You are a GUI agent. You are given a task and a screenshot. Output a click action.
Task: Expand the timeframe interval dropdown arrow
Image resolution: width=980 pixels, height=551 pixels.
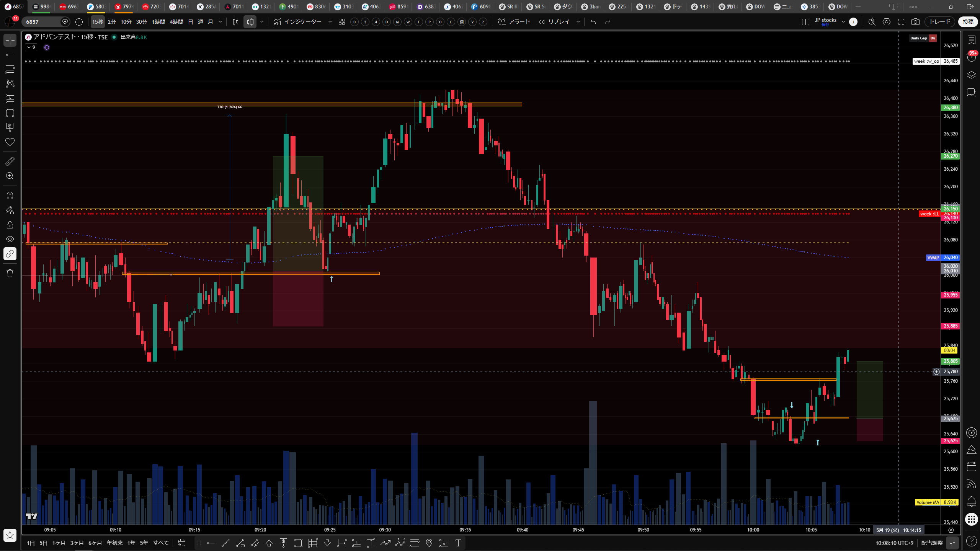pos(220,22)
